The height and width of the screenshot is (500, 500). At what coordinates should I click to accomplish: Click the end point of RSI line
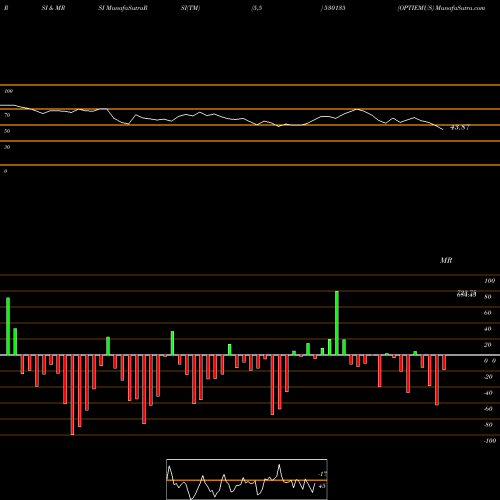point(443,129)
